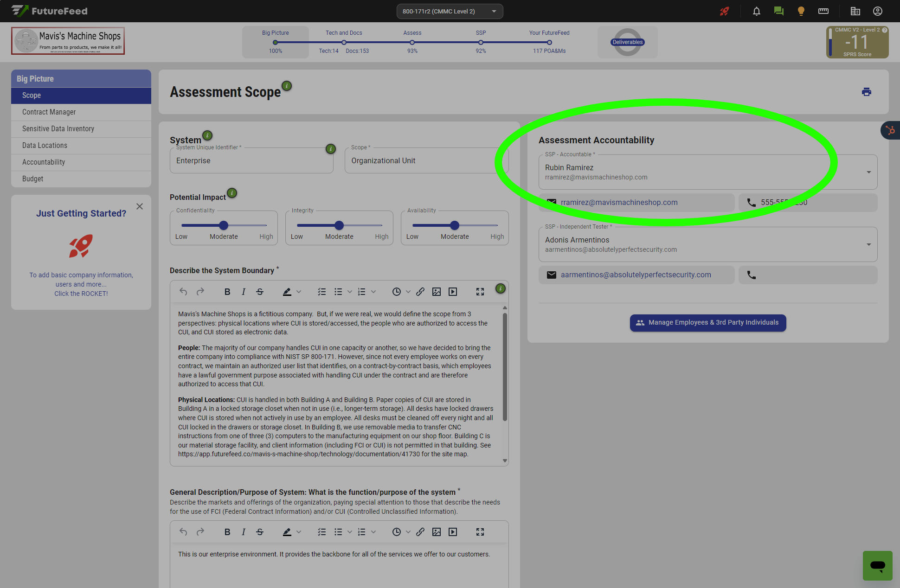Open the green chat messages icon
Screen dimensions: 900x588
(778, 11)
